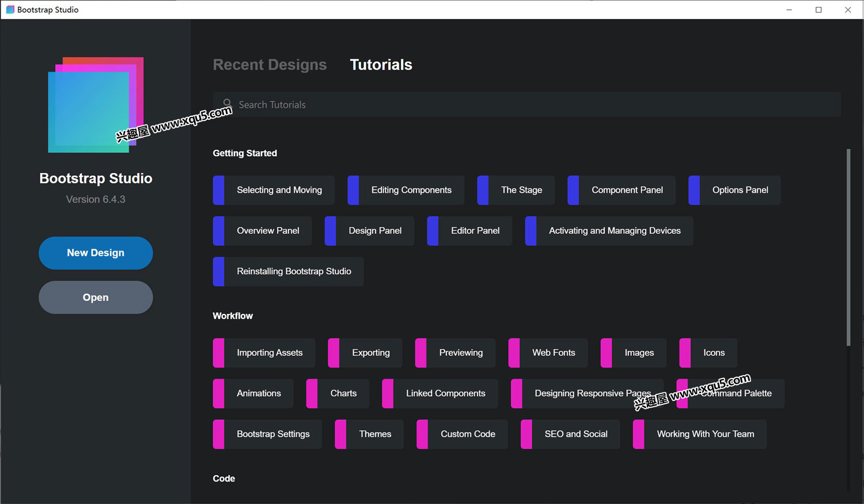Click the Code section heading
The width and height of the screenshot is (864, 504).
pyautogui.click(x=224, y=479)
